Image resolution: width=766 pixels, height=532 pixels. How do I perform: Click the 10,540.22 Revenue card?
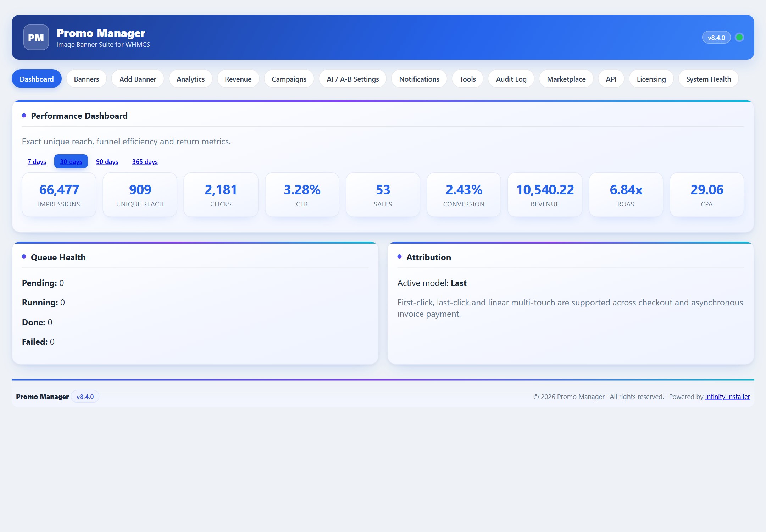point(545,195)
